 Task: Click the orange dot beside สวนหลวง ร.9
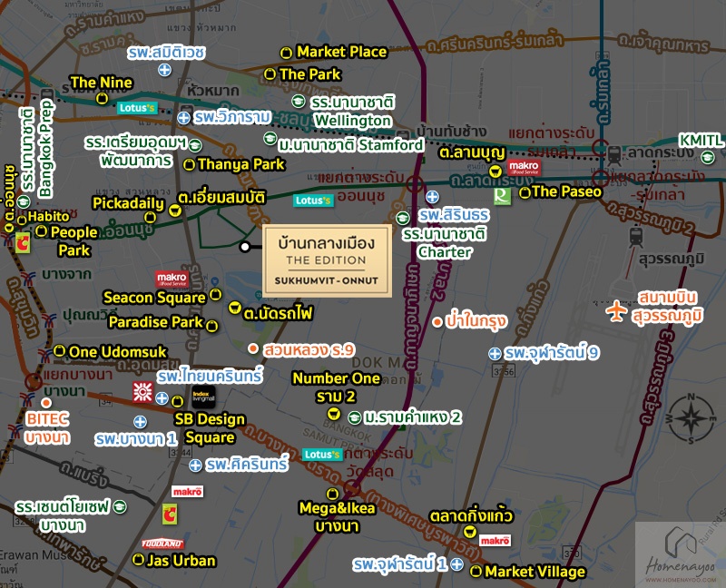(x=253, y=348)
